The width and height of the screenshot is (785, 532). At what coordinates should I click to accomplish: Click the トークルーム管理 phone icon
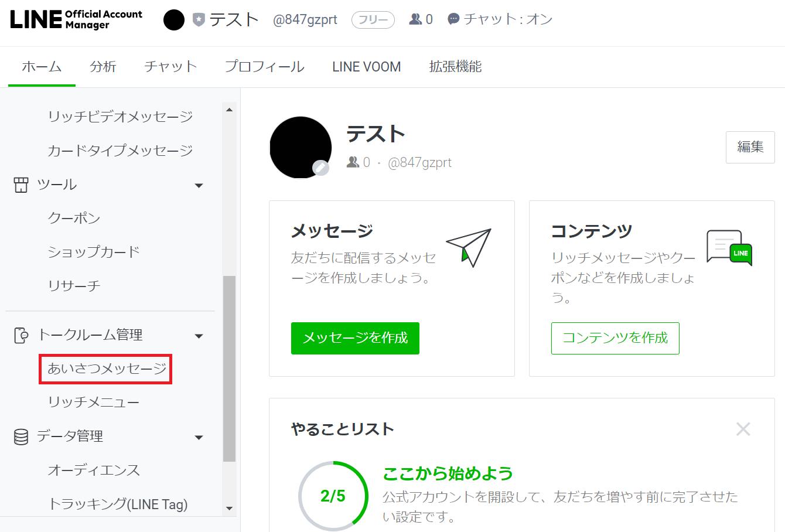(21, 335)
